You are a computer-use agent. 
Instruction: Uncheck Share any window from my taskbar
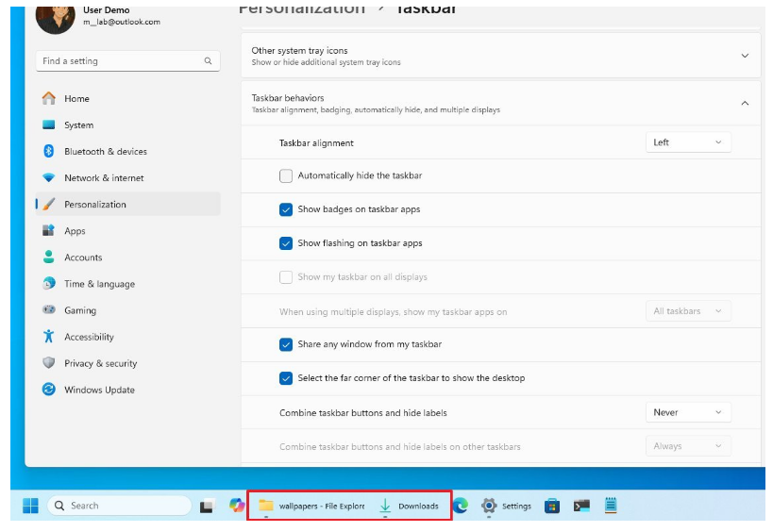tap(286, 344)
